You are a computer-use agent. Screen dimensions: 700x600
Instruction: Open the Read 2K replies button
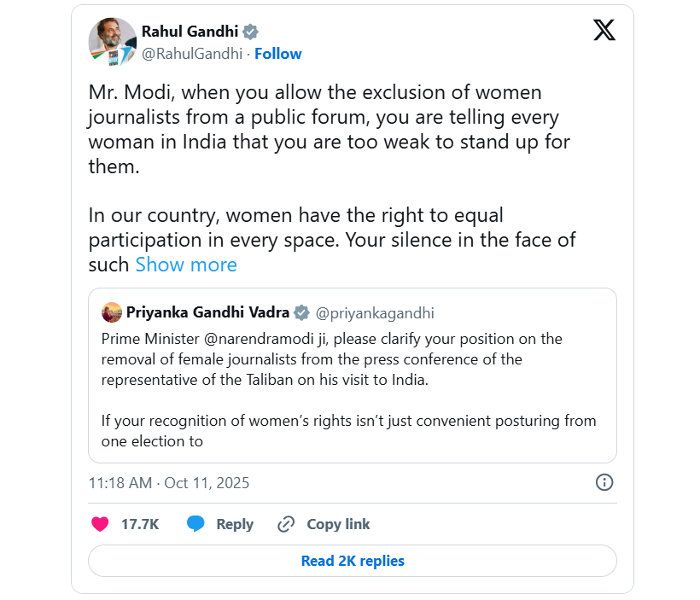tap(353, 561)
